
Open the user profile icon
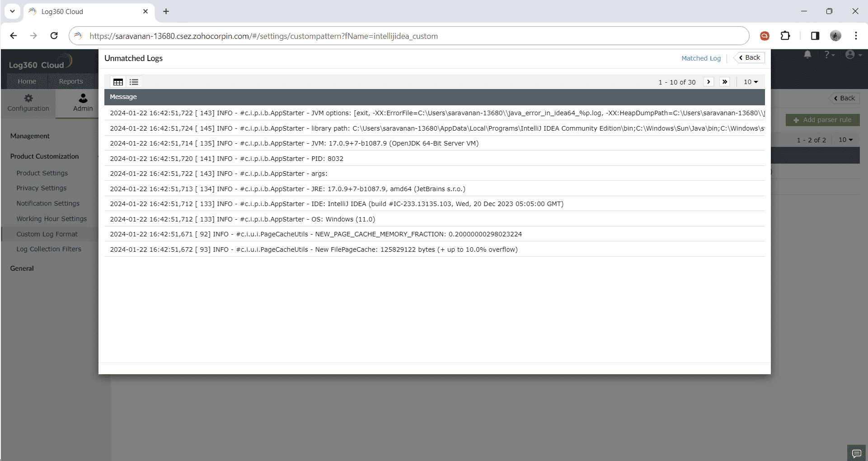[x=851, y=55]
